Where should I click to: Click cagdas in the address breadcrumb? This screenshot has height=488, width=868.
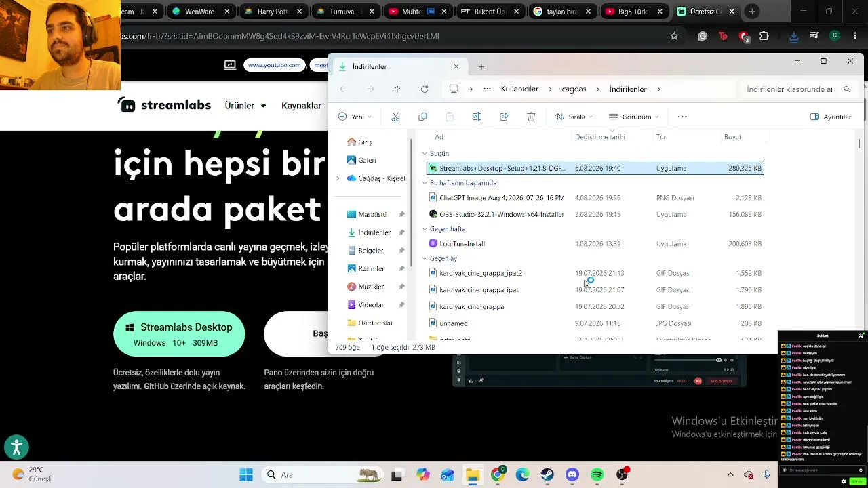(574, 89)
